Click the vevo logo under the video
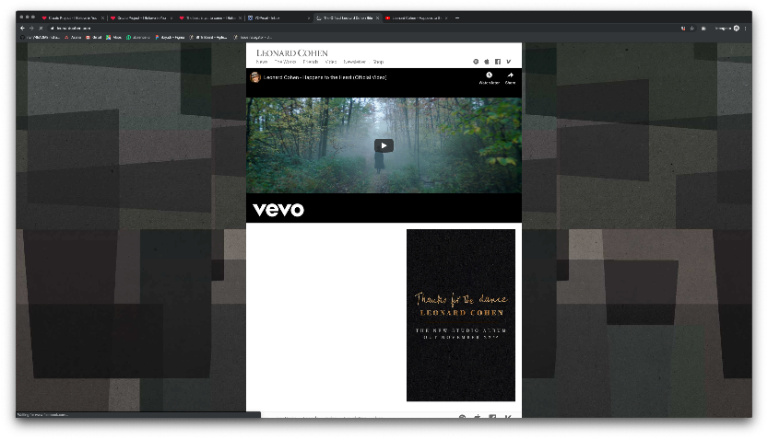The image size is (768, 439). tap(278, 210)
